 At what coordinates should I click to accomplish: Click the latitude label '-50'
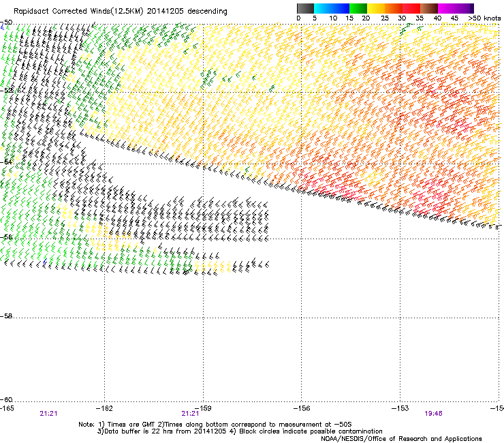[6, 22]
